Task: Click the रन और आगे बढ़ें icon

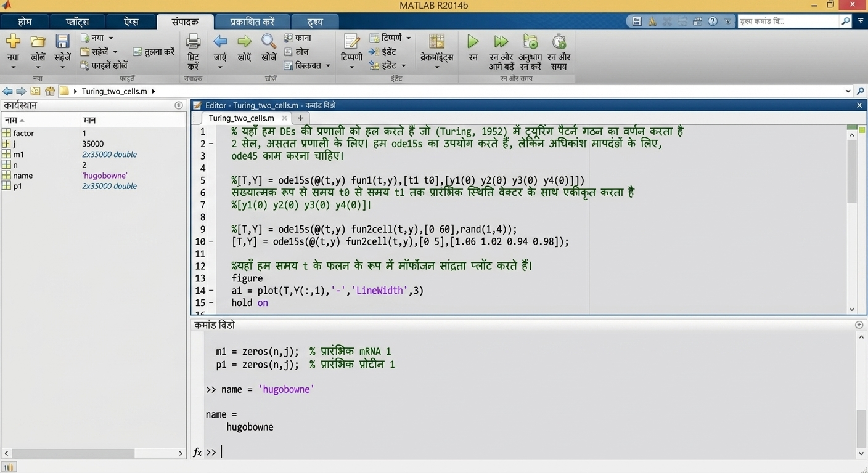Action: click(x=501, y=41)
